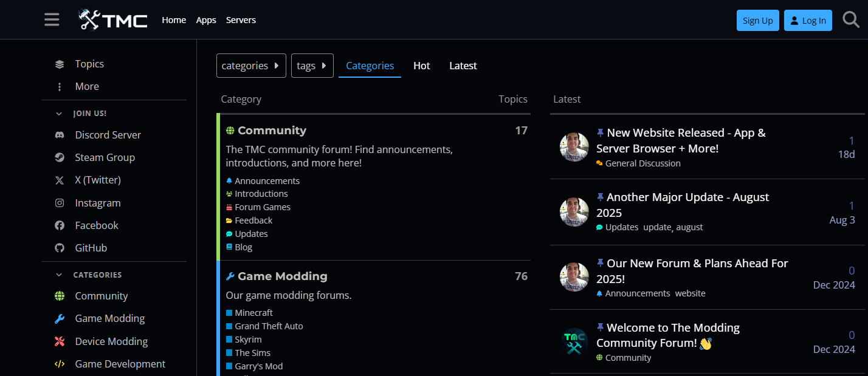Switch to the Latest tab
Viewport: 868px width, 376px height.
[x=463, y=66]
